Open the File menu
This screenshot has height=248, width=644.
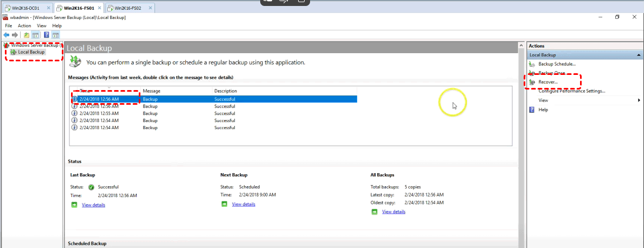8,26
